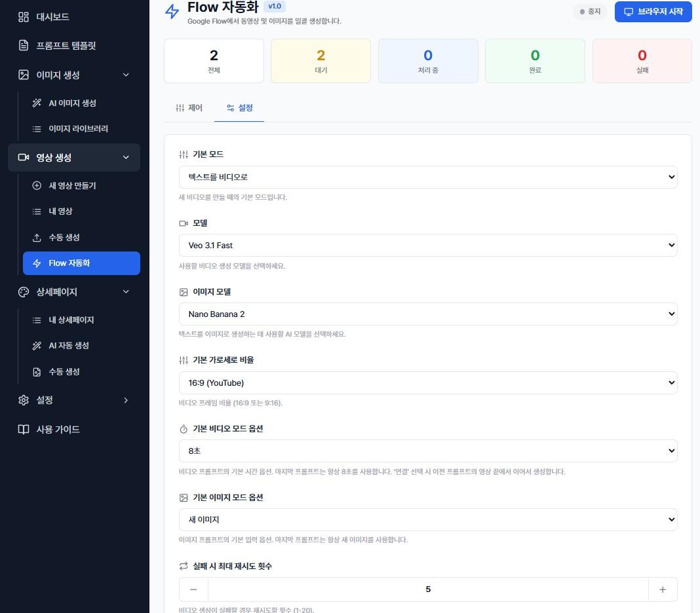Click the 완료 count card showing 0
This screenshot has width=700, height=613.
pyautogui.click(x=535, y=61)
